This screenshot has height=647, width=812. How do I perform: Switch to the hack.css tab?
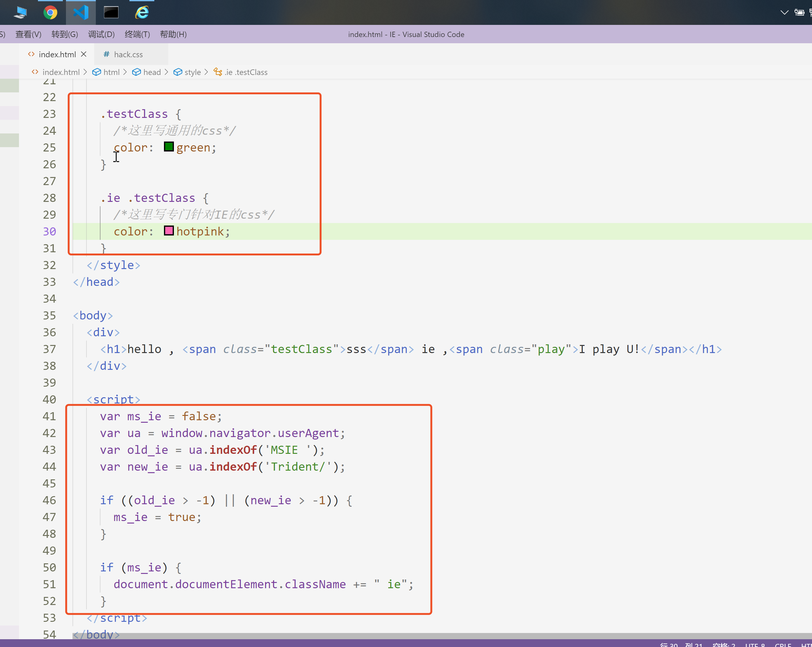[x=128, y=54]
